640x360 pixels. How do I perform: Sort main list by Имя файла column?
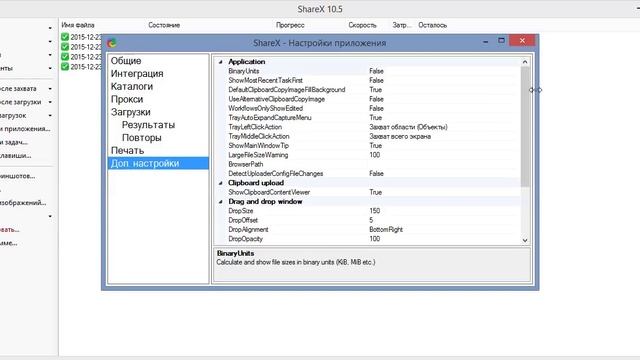(x=78, y=25)
